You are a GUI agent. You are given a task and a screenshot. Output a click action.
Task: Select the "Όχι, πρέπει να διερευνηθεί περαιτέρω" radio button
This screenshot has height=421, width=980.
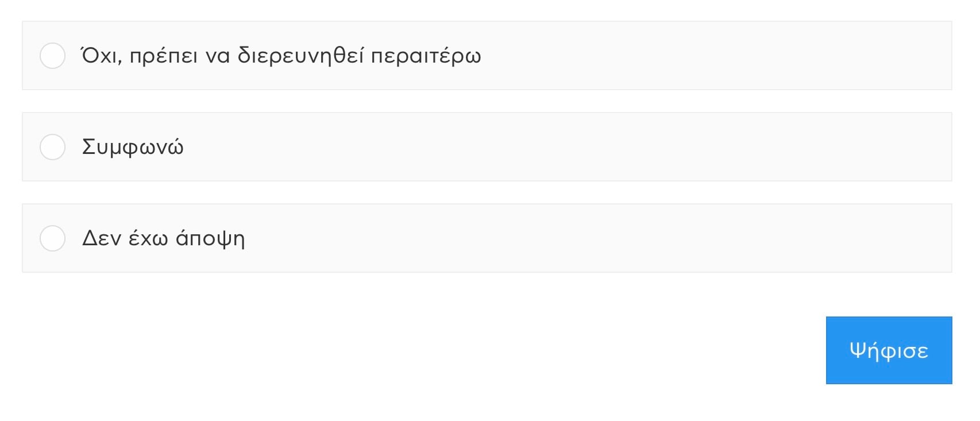tap(52, 56)
